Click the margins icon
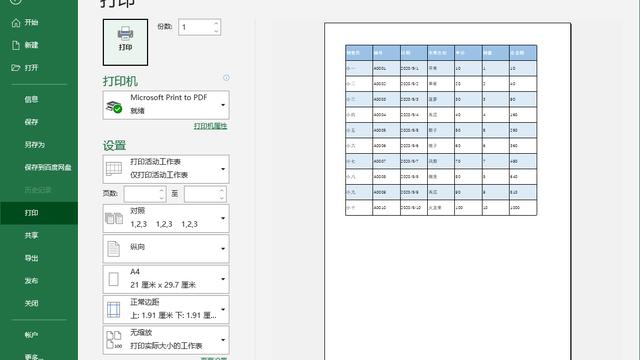 113,309
